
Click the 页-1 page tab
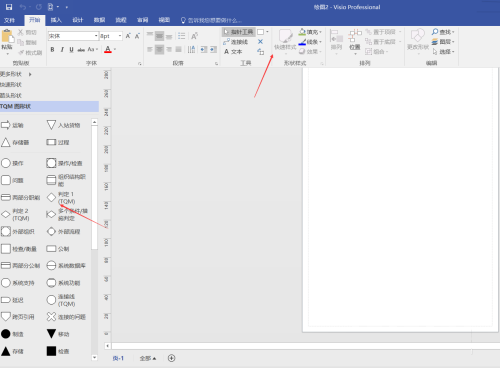(118, 358)
